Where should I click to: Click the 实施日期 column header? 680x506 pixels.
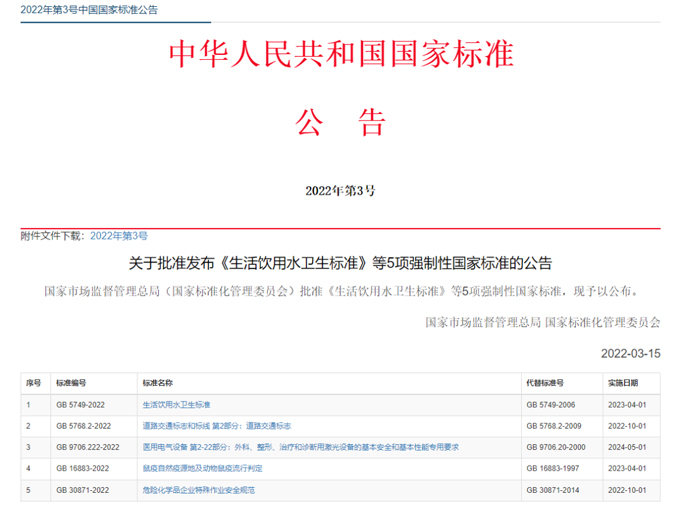[x=624, y=383]
